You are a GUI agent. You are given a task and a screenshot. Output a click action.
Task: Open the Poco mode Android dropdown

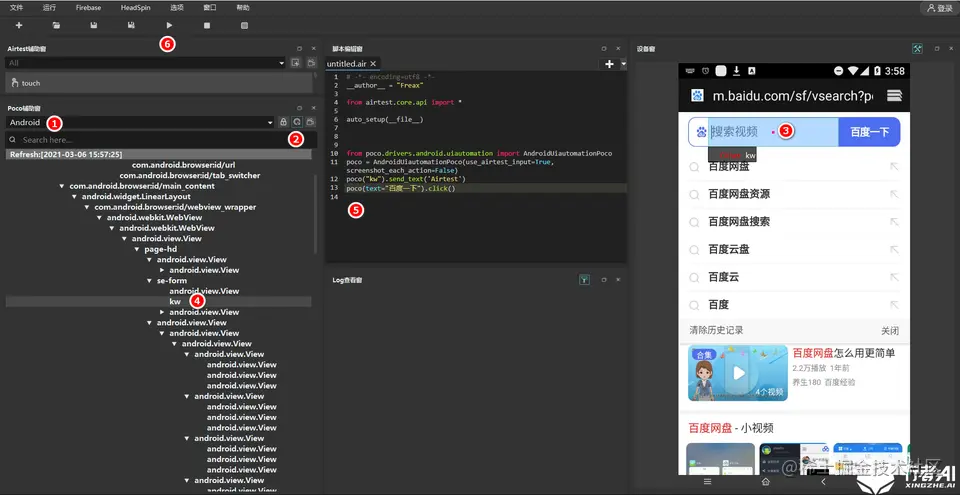point(140,123)
